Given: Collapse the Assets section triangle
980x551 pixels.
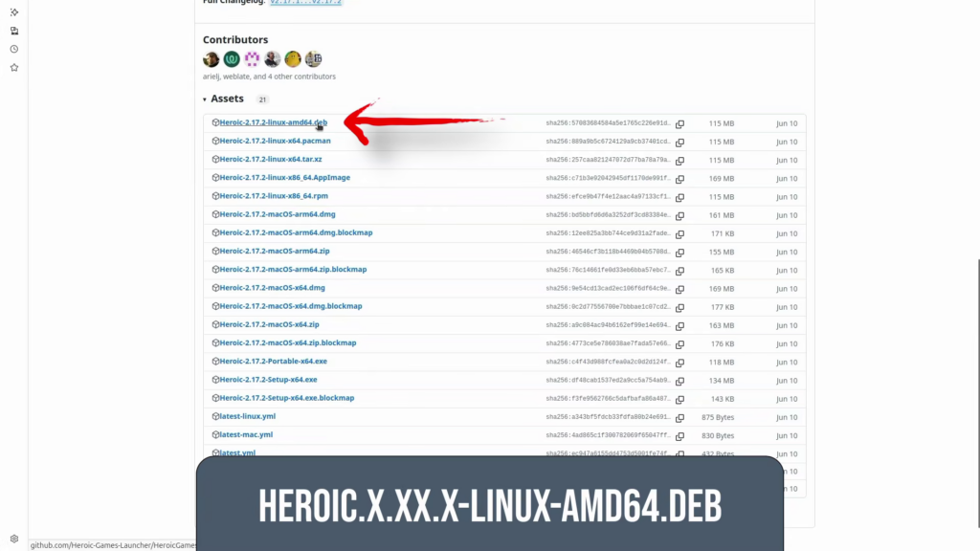Looking at the screenshot, I should point(205,99).
